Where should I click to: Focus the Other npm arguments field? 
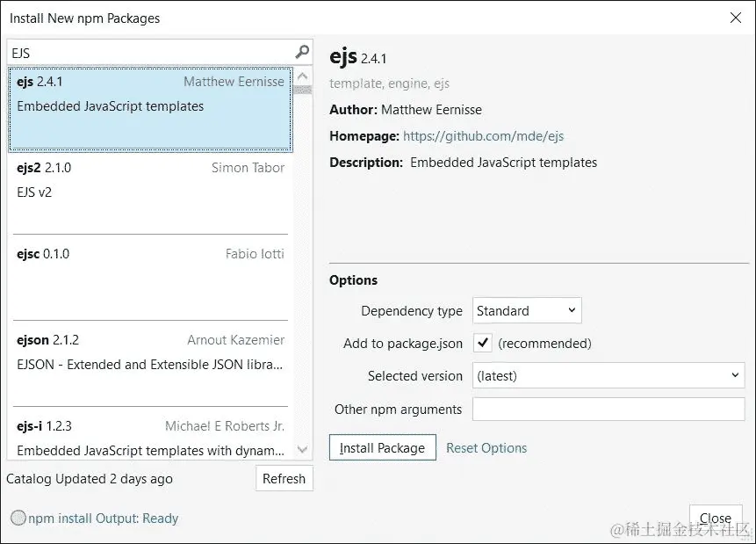(608, 409)
